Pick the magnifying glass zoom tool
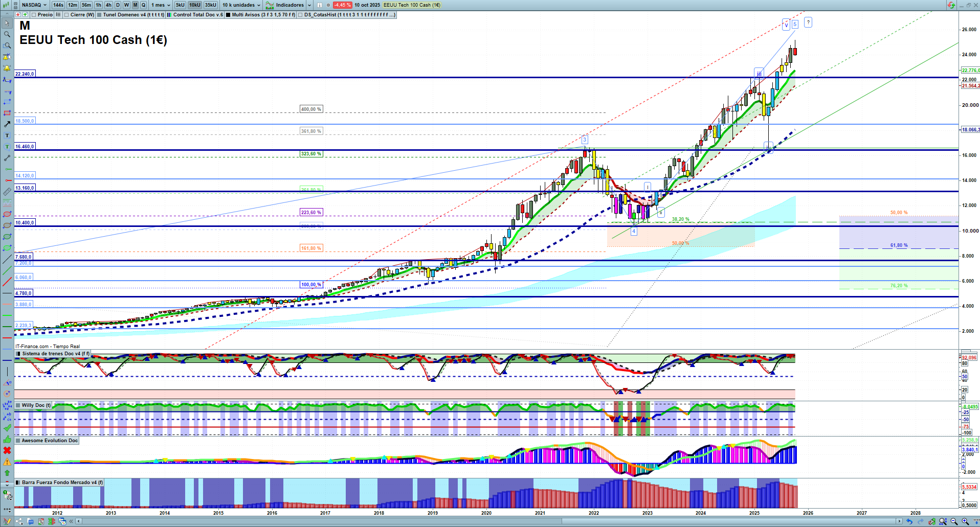 tap(7, 34)
